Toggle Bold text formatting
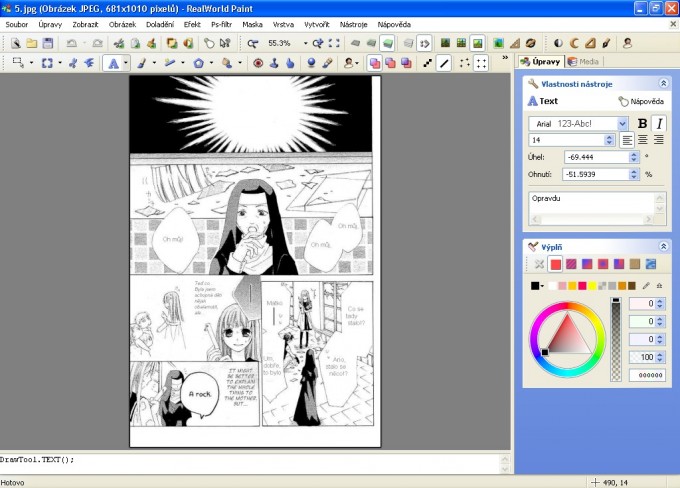Screen dimensions: 680x488 pos(642,124)
